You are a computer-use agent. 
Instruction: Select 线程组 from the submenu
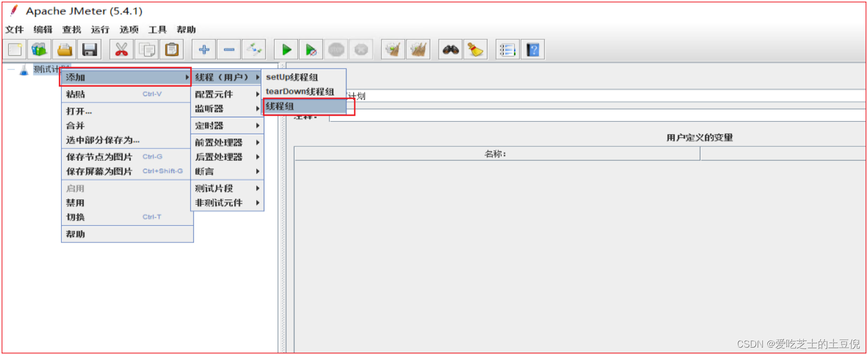point(305,106)
